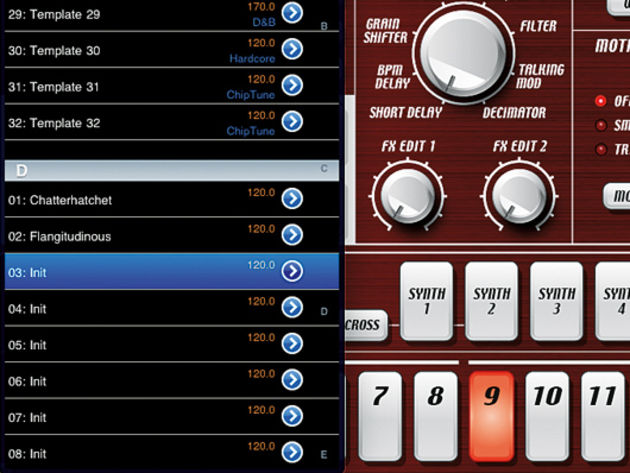Open details arrow for Template 31
Image resolution: width=630 pixels, height=473 pixels.
point(292,85)
